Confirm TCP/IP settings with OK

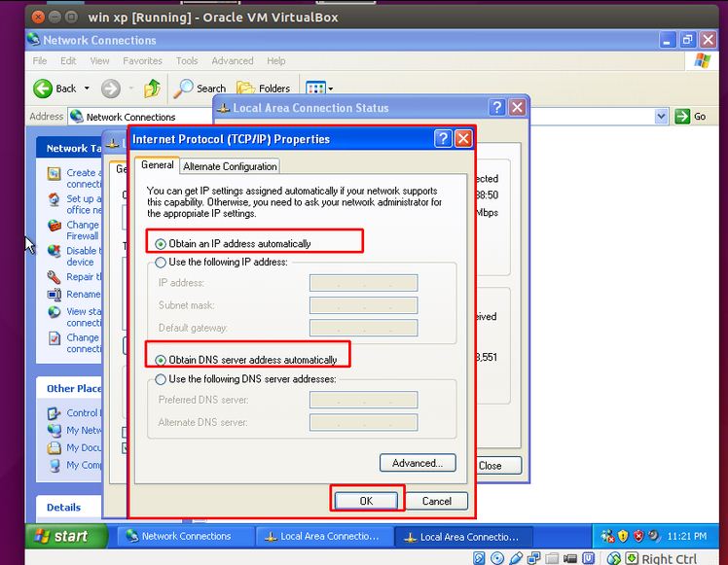(x=366, y=501)
